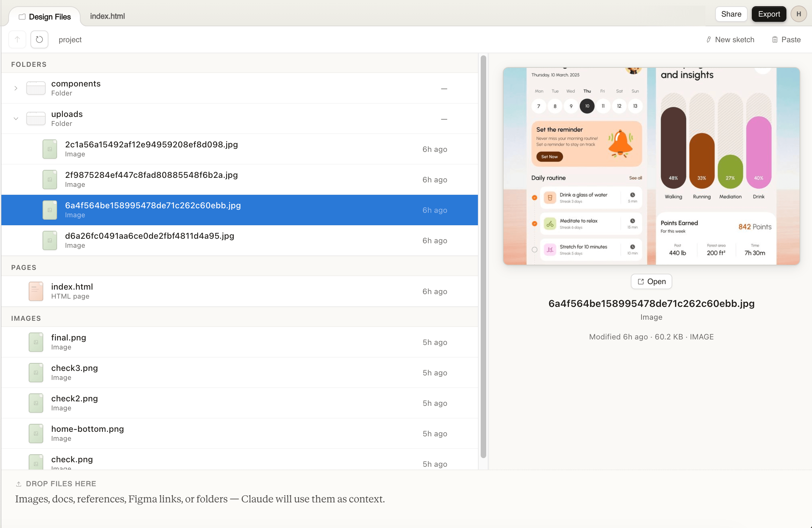Viewport: 812px width, 528px height.
Task: Open the selected image with the Open button
Action: (x=651, y=281)
